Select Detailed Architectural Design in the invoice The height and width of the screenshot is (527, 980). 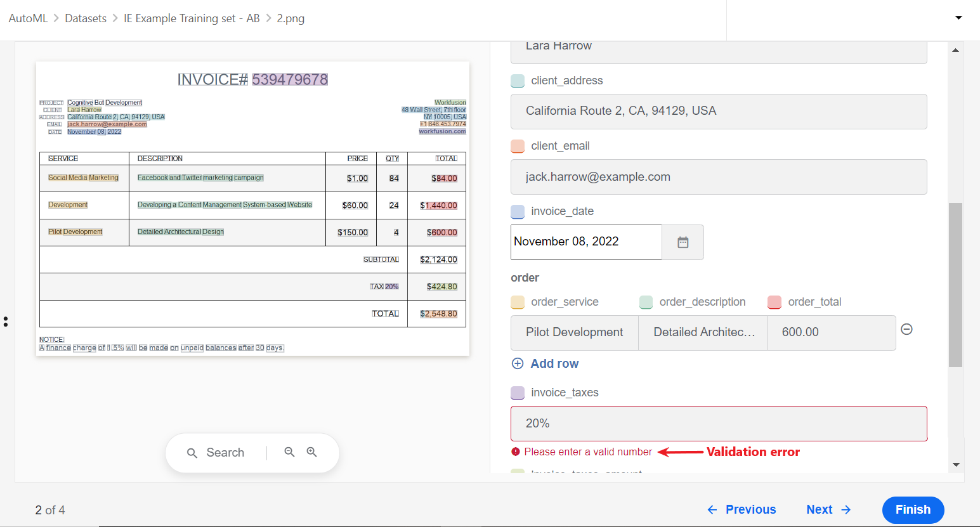coord(181,232)
